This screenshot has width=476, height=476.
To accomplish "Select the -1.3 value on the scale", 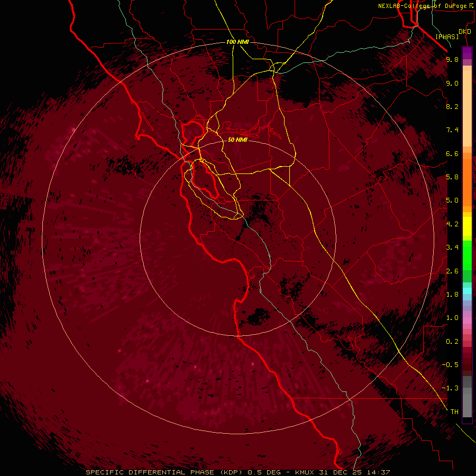I will click(450, 388).
